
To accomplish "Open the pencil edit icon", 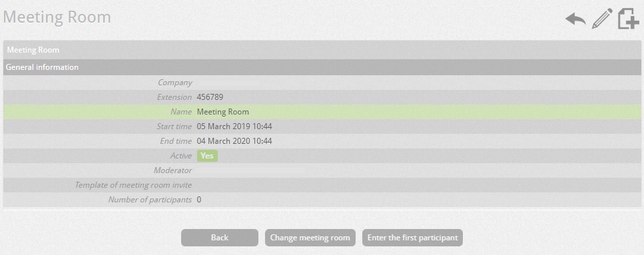I will tap(601, 19).
